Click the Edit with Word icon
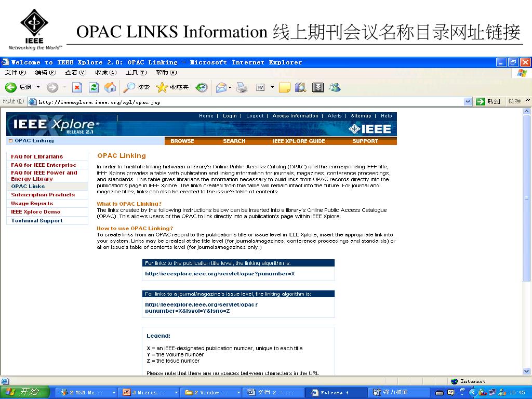Viewport: 532px width, 399px height. (x=260, y=87)
